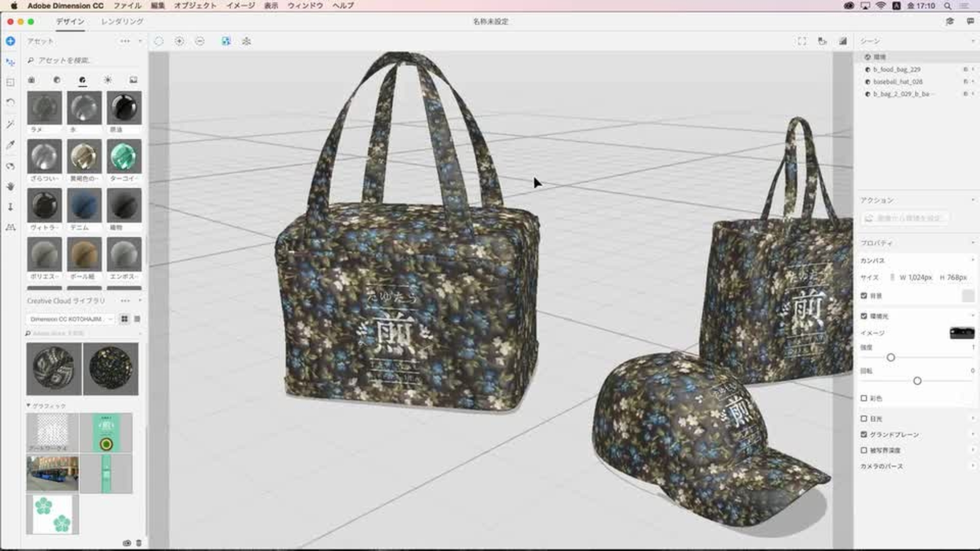Show the lights asset filter
This screenshot has height=551, width=980.
[x=108, y=80]
